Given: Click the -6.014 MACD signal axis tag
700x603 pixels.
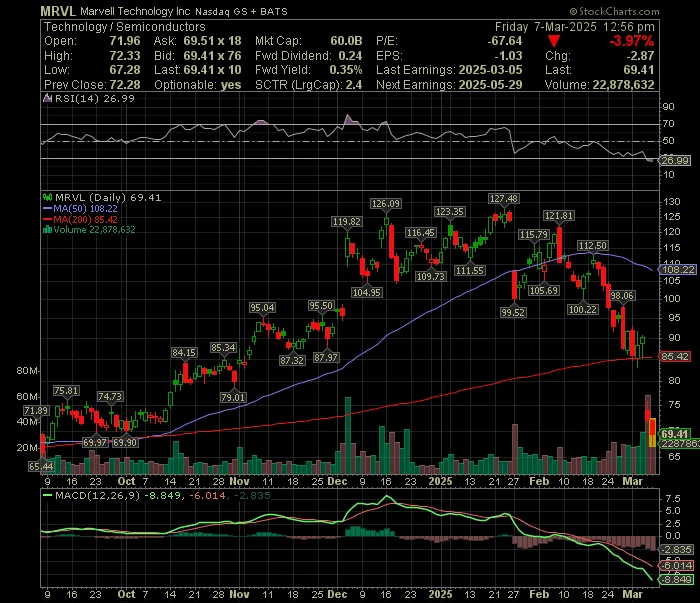Looking at the screenshot, I should (x=676, y=566).
